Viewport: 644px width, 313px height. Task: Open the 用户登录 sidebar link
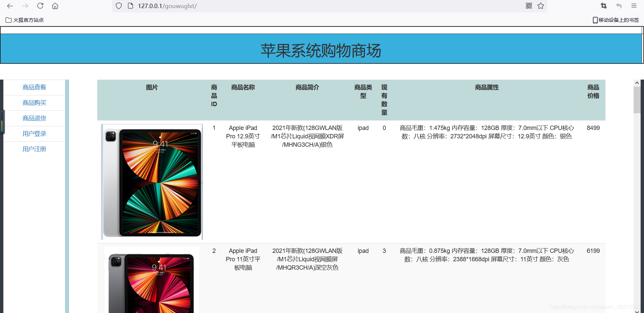[34, 134]
